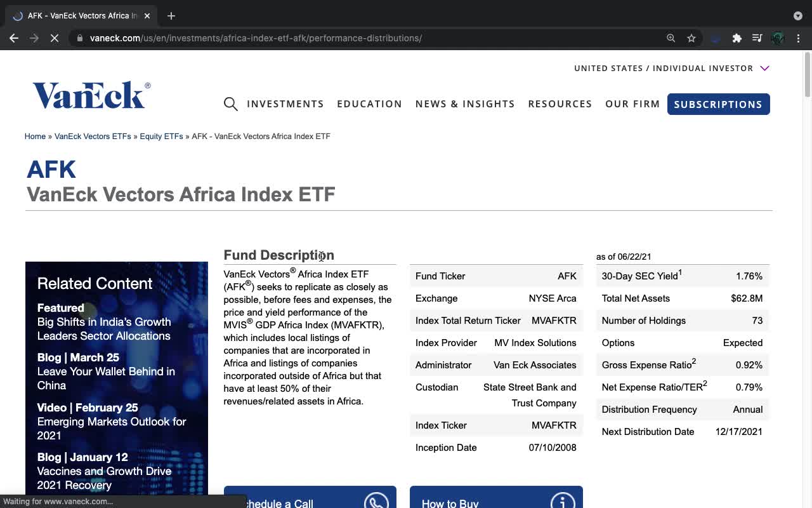Click the browser back arrow

pos(14,38)
